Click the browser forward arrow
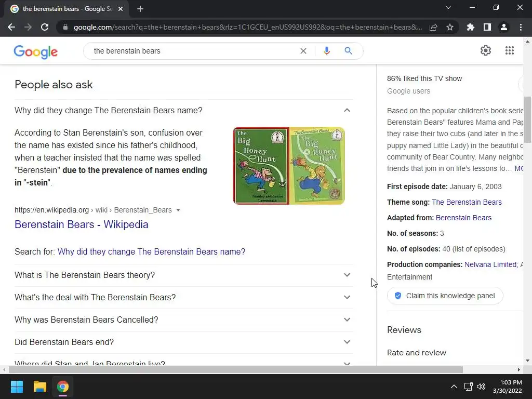Screen dimensions: 532x399 28,27
